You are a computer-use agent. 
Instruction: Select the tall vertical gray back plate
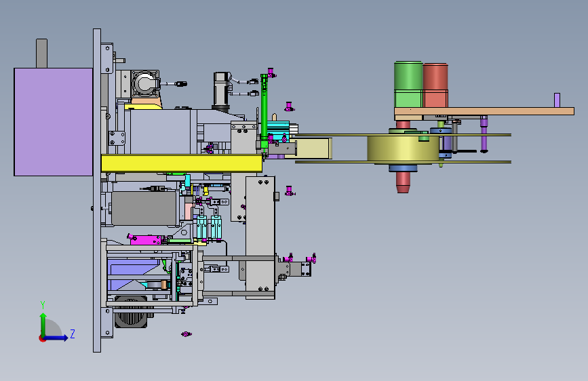click(97, 190)
